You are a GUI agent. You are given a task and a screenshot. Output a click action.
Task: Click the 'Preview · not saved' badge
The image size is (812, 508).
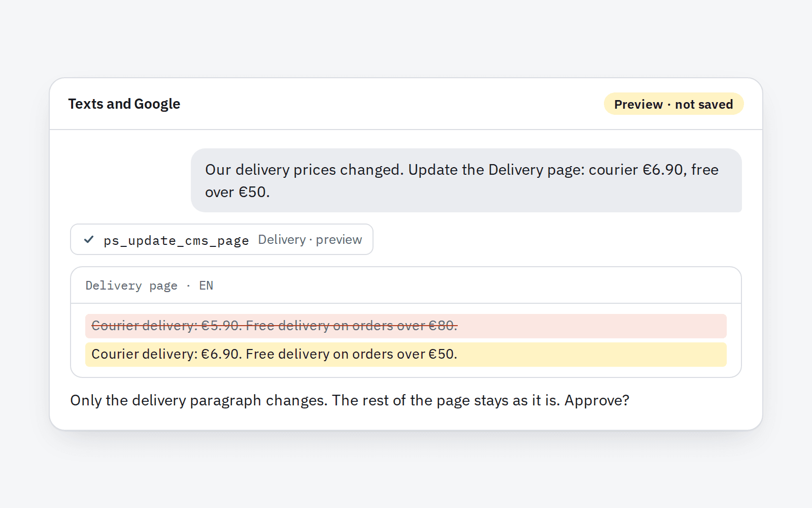point(673,104)
